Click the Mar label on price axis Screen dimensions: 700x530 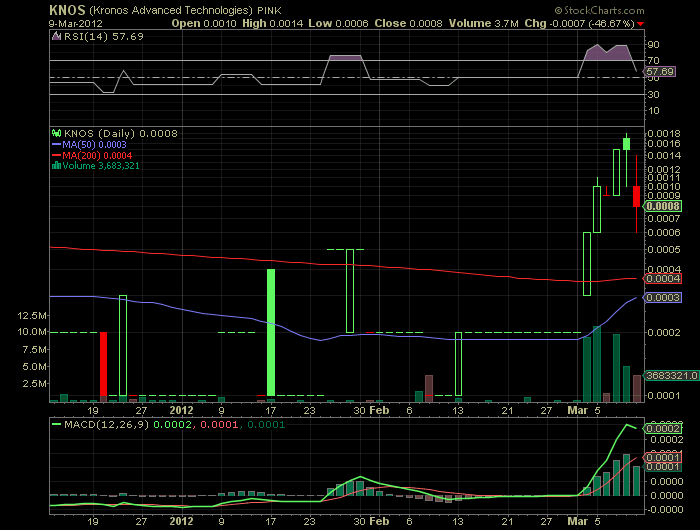click(x=578, y=410)
